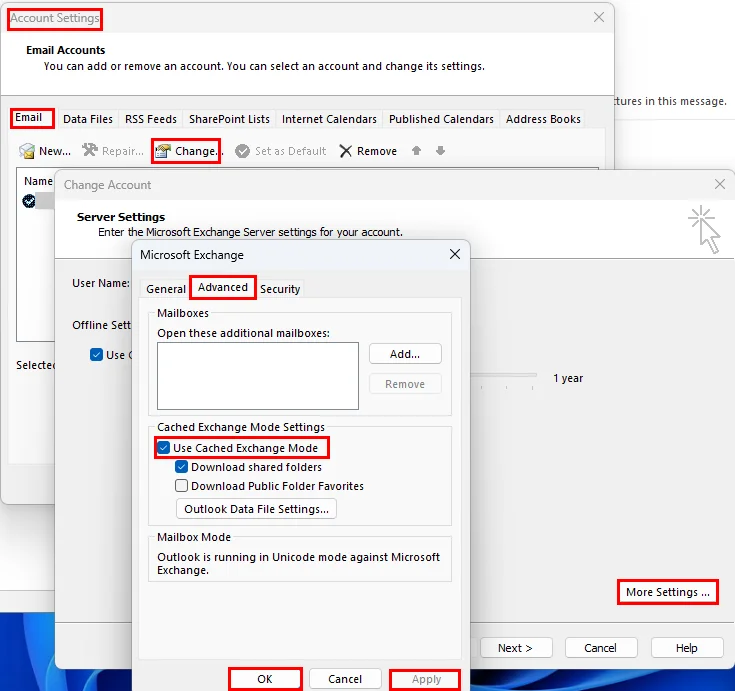Screen dimensions: 735x691
Task: Click OK in Microsoft Exchange dialog
Action: tap(265, 679)
